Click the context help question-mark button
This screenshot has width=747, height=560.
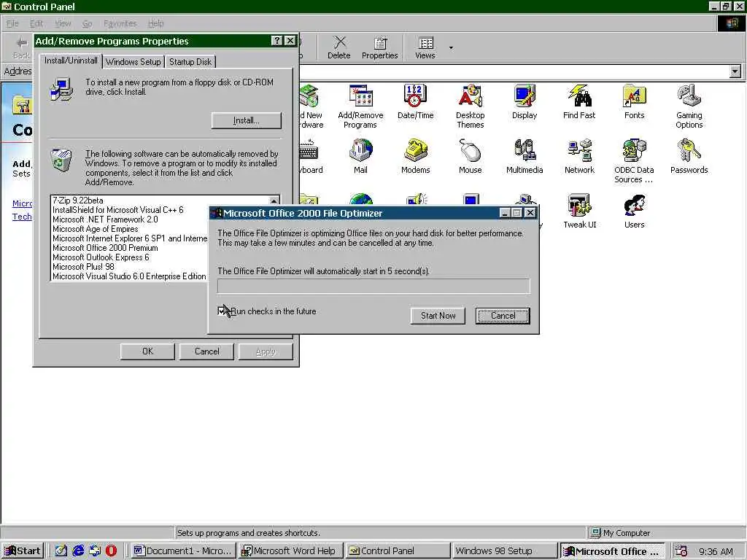coord(276,41)
